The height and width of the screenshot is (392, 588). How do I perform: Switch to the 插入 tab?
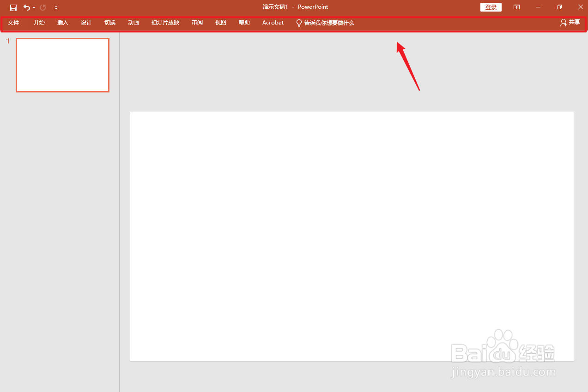(x=63, y=22)
